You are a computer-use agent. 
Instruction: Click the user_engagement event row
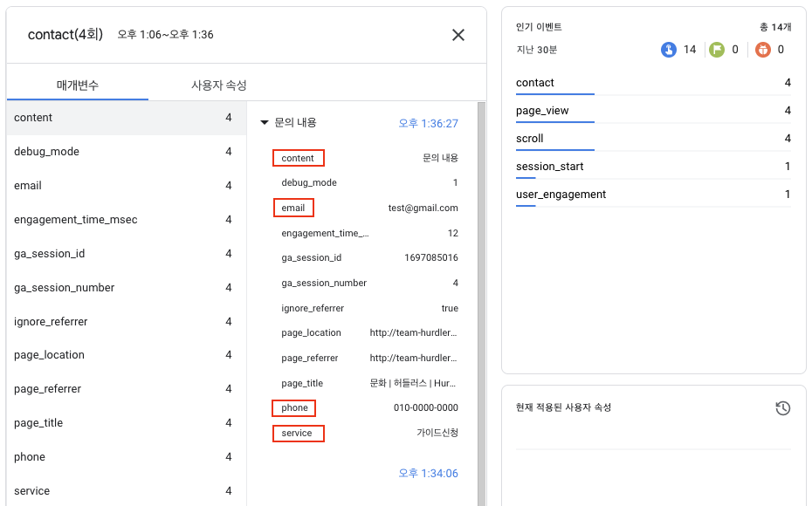coord(653,195)
